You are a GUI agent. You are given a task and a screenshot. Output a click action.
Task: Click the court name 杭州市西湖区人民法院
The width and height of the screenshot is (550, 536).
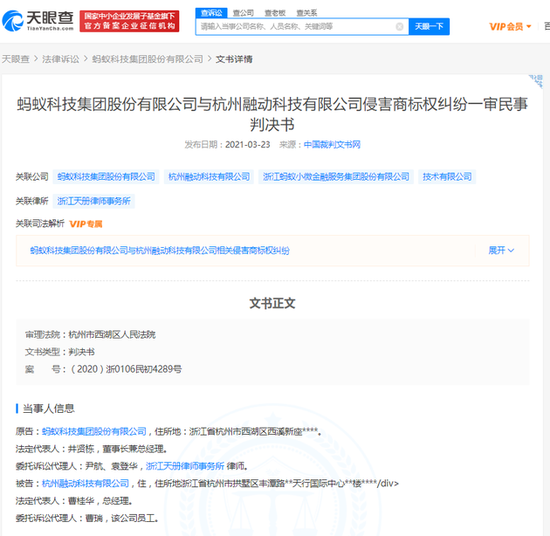point(112,335)
